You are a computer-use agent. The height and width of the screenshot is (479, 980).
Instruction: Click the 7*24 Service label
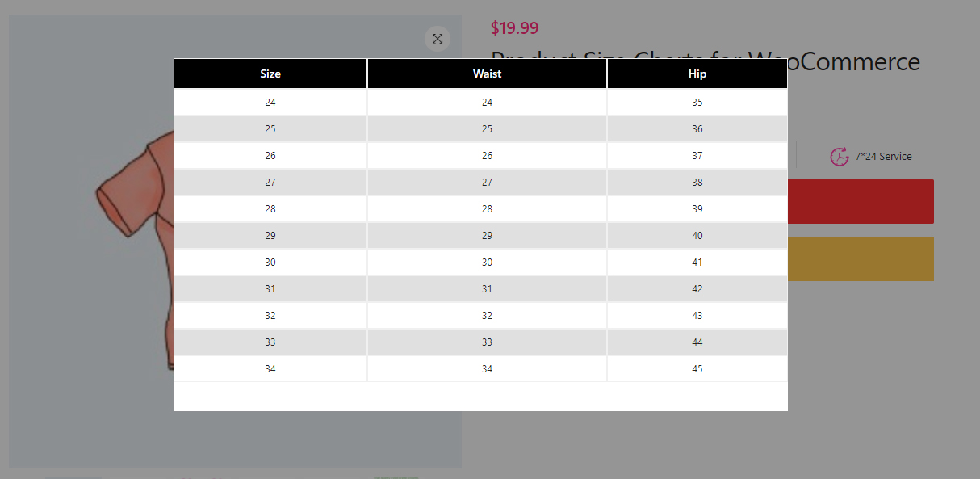[883, 157]
